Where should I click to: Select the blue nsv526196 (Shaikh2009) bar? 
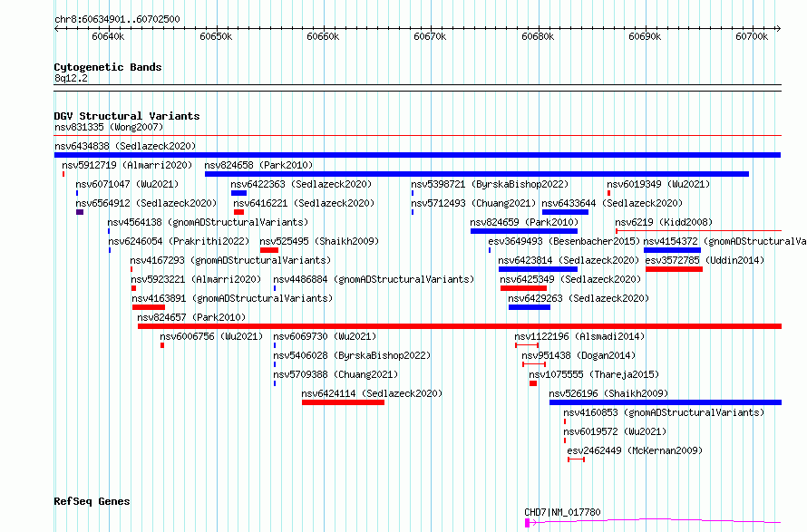[665, 402]
